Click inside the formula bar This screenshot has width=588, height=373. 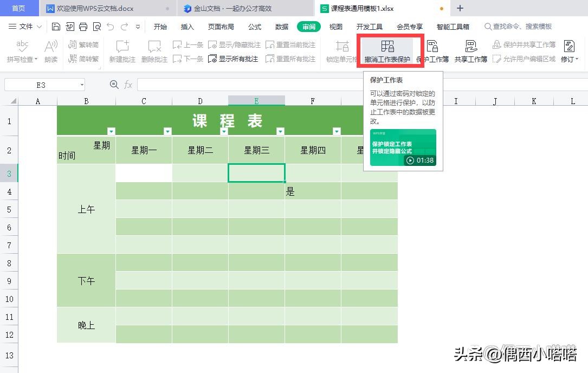[x=271, y=85]
